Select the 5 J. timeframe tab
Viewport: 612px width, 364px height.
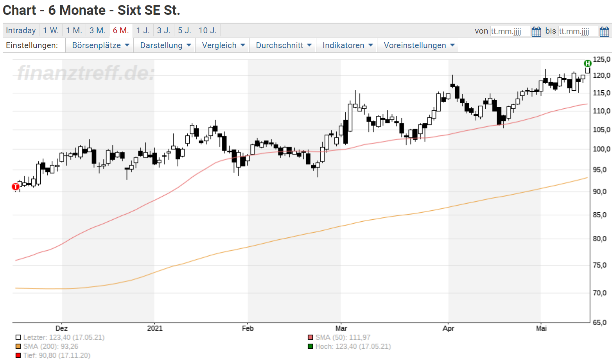[x=184, y=30]
